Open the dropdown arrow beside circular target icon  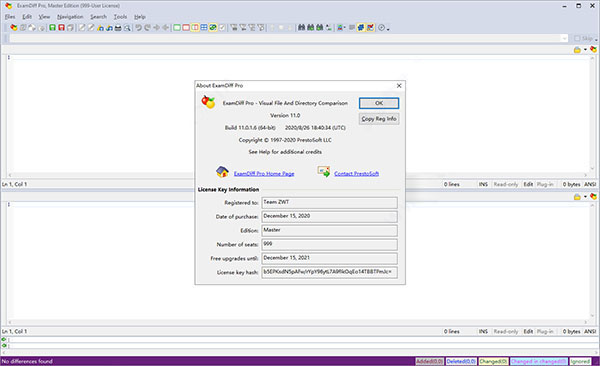[388, 28]
